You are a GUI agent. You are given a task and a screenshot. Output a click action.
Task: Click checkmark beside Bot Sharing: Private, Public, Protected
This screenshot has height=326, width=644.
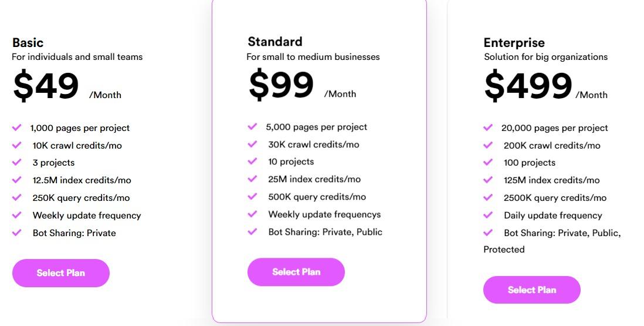click(x=488, y=233)
